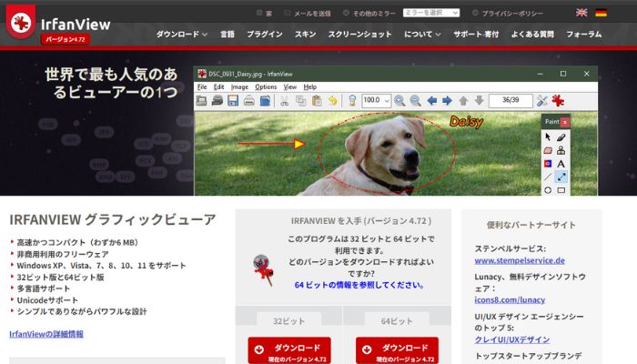Open the サポート-寄付 navigation item
This screenshot has width=637, height=364.
476,35
